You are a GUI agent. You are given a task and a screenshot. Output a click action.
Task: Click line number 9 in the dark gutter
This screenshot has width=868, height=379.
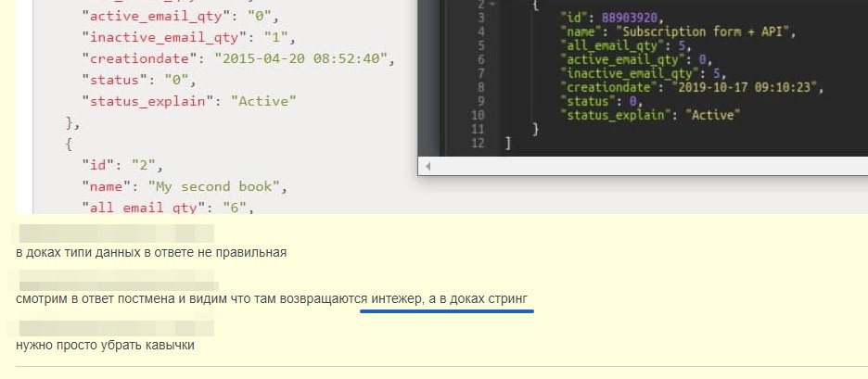[x=480, y=101]
